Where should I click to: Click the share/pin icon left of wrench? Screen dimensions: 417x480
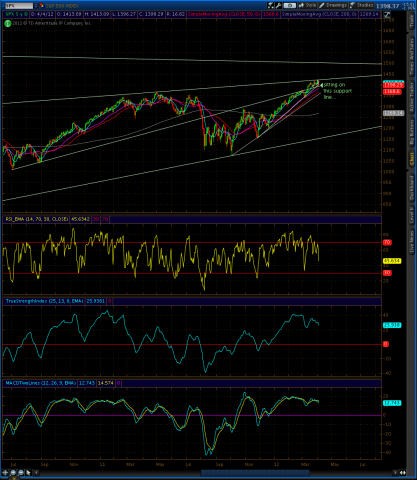[270, 5]
